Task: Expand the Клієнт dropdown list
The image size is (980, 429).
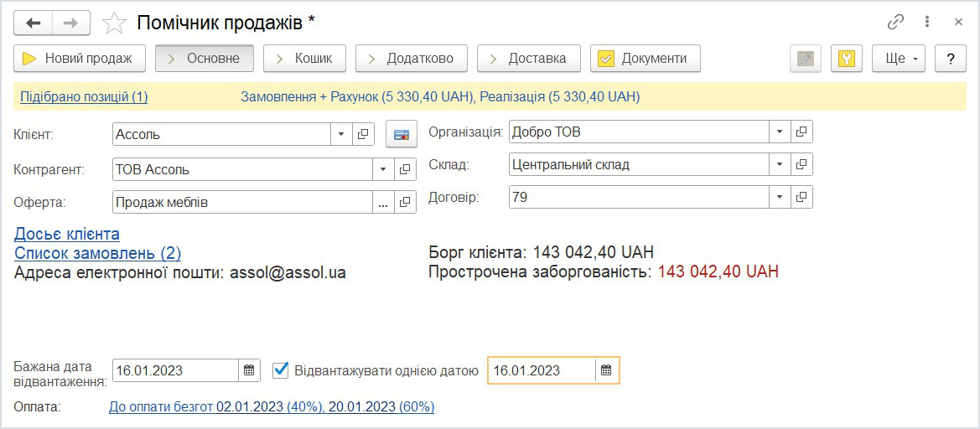Action: pos(342,134)
